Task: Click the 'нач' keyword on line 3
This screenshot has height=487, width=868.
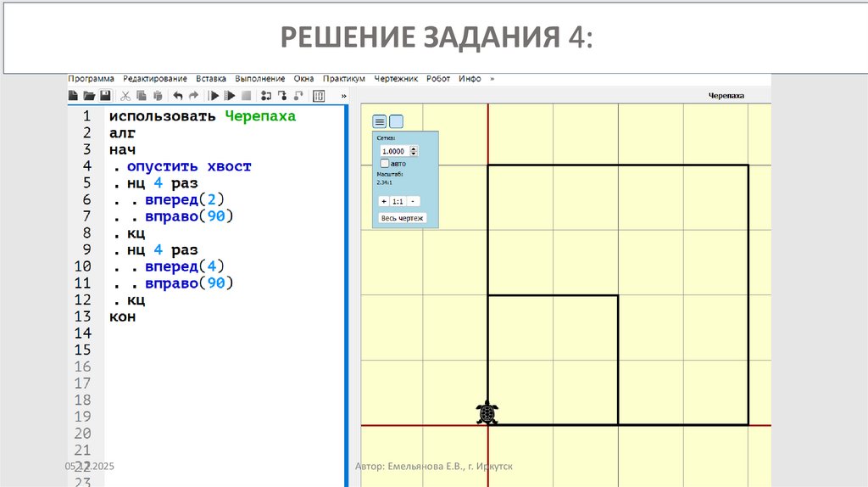Action: [122, 150]
